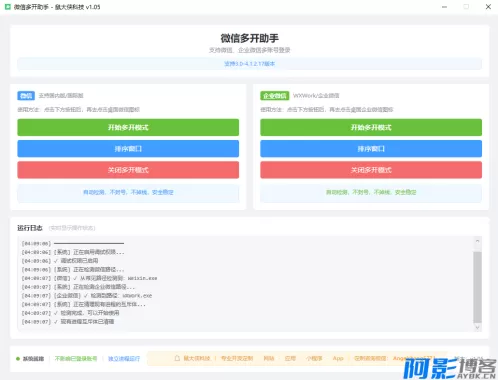Image resolution: width=498 pixels, height=380 pixels.
Task: Close the 微信多开助手 window
Action: [488, 7]
